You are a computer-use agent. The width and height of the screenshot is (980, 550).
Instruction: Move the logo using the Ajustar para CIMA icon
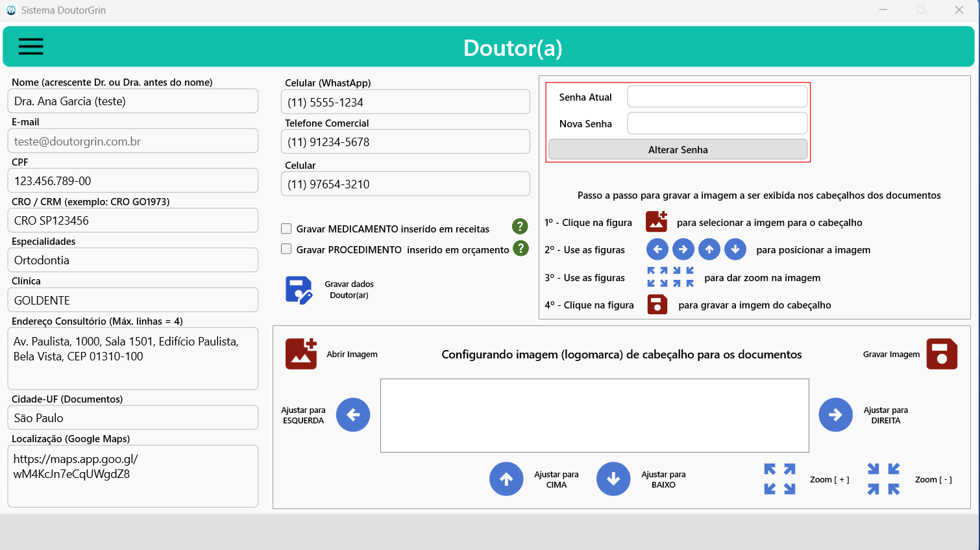[506, 479]
